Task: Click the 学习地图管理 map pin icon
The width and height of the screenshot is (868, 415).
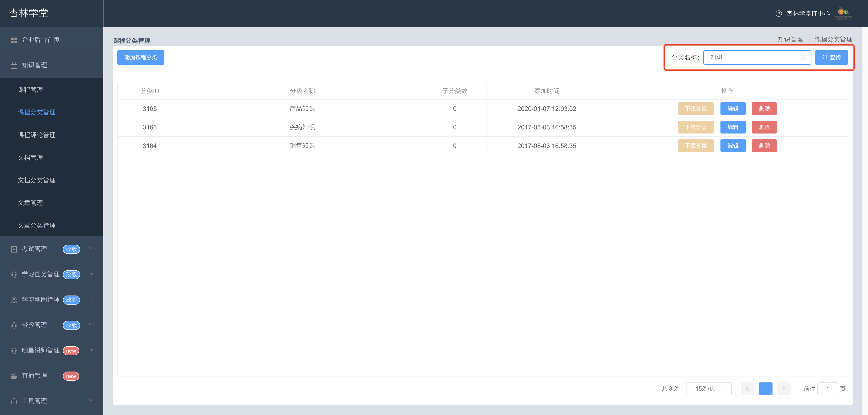Action: (14, 300)
